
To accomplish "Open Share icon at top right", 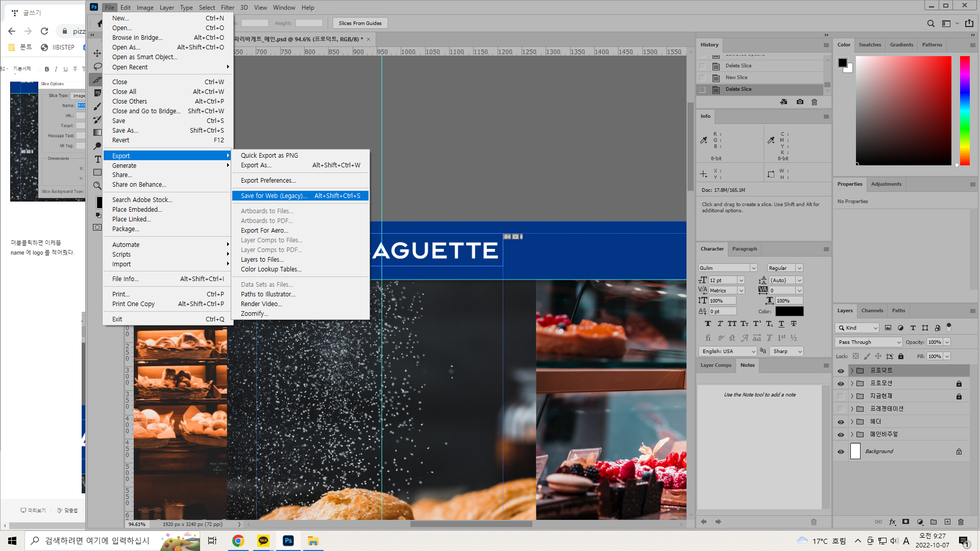I will 969,23.
